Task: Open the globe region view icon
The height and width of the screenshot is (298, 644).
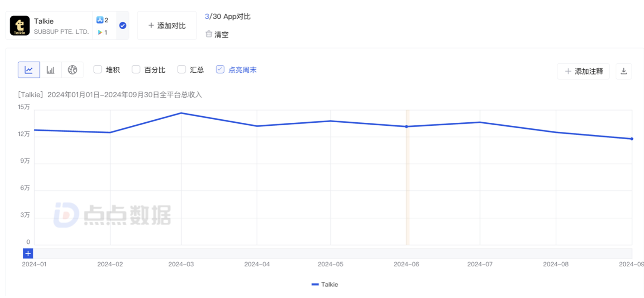Action: click(72, 70)
